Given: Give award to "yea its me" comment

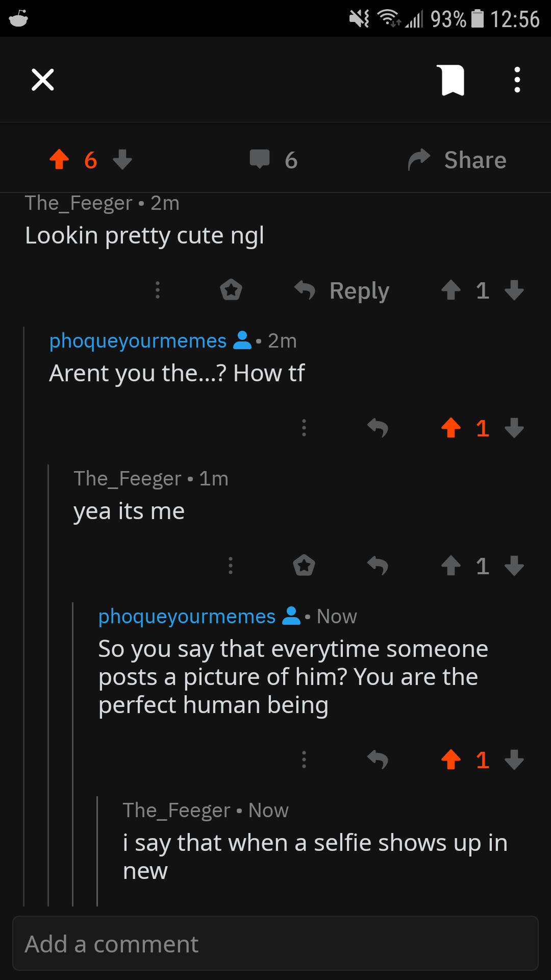Looking at the screenshot, I should (304, 566).
